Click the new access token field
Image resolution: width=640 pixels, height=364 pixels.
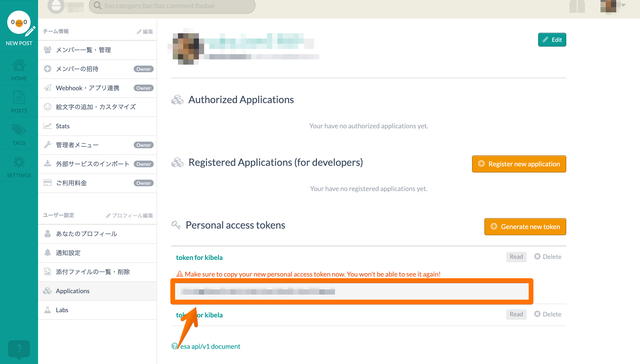(x=351, y=291)
